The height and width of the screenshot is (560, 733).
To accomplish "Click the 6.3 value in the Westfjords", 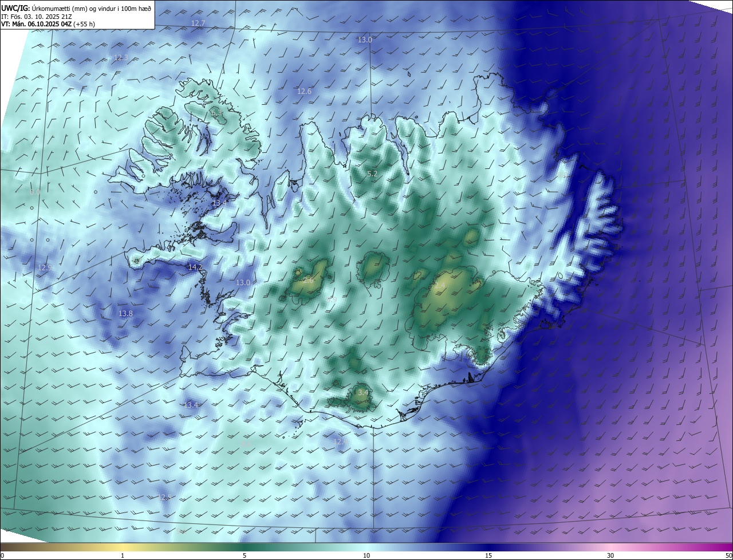I will pyautogui.click(x=217, y=113).
